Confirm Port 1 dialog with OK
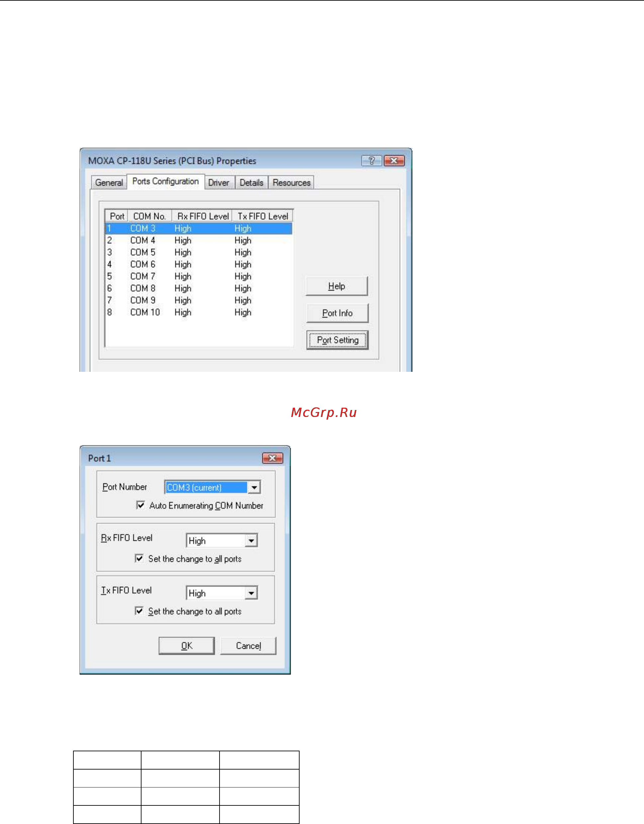The image size is (644, 824). click(x=186, y=646)
